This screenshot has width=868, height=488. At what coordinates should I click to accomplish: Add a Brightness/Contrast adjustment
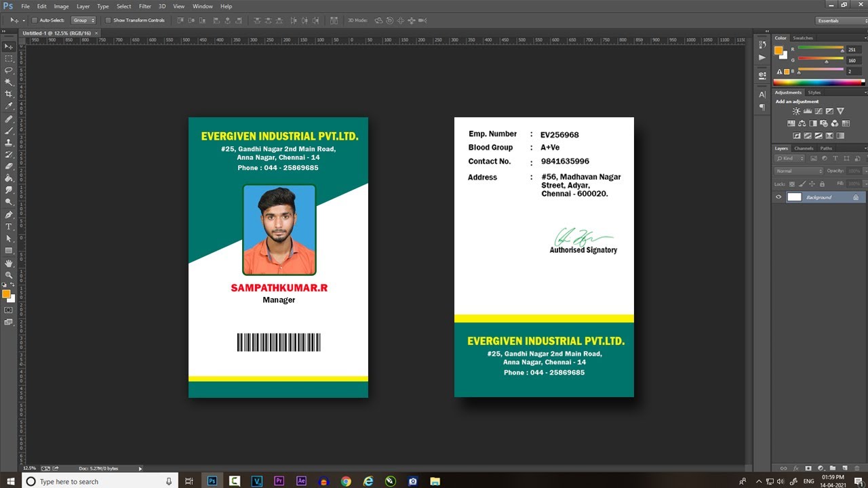click(x=796, y=111)
